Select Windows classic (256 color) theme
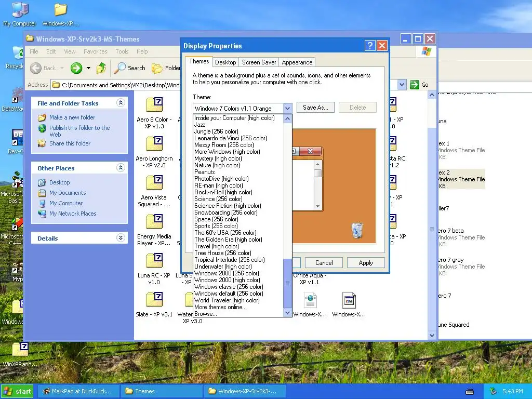Screen dimensions: 532x399 (238, 287)
